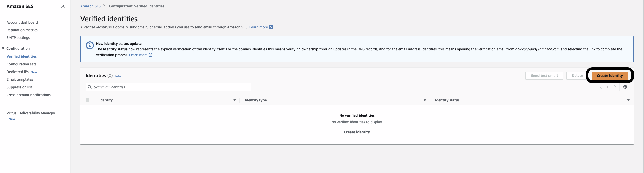Close the Amazon SES navigation panel
This screenshot has width=644, height=173.
click(63, 6)
